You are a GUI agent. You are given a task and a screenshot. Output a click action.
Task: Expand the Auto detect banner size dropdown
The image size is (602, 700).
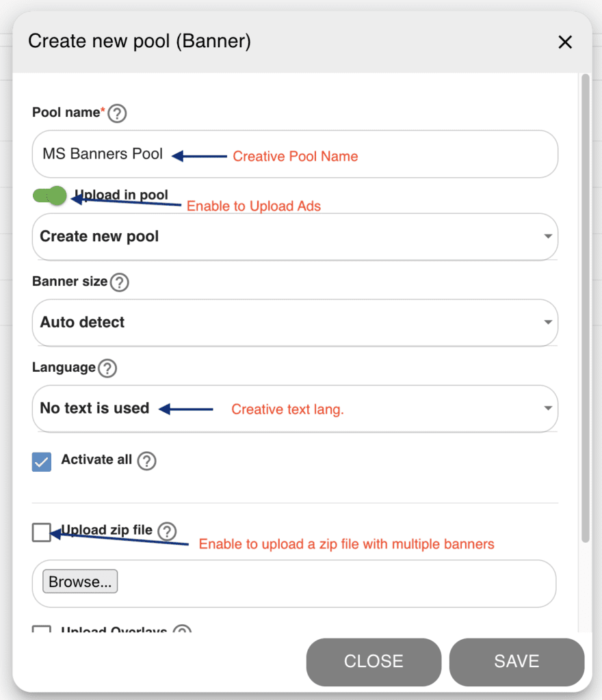295,323
